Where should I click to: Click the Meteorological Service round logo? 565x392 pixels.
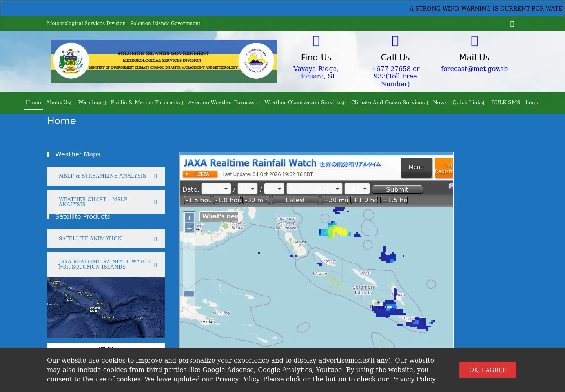(256, 61)
